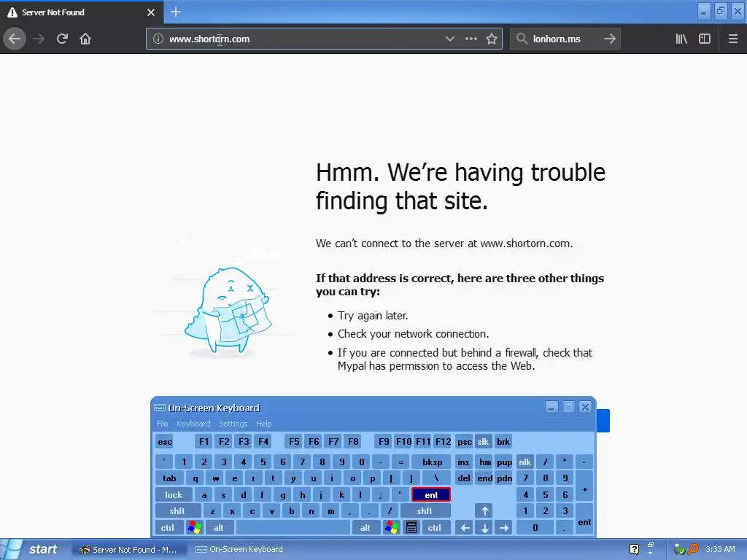Click the down arrow key
Viewport: 747px width, 560px height.
(x=485, y=528)
